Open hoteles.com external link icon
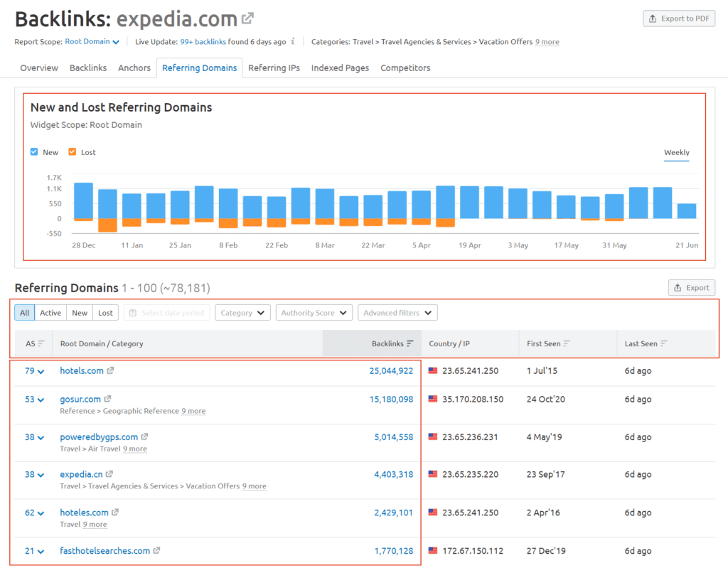728x573 pixels. 115,512
